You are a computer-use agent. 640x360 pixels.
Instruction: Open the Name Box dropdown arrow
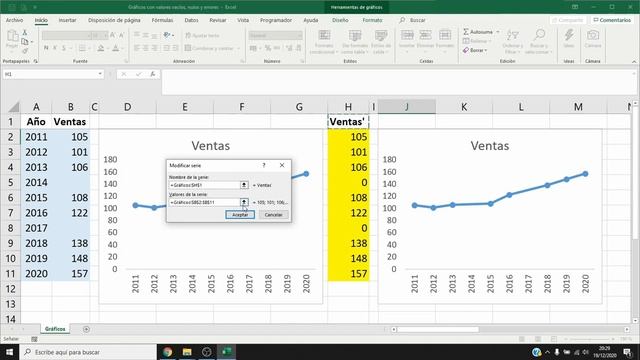(100, 74)
